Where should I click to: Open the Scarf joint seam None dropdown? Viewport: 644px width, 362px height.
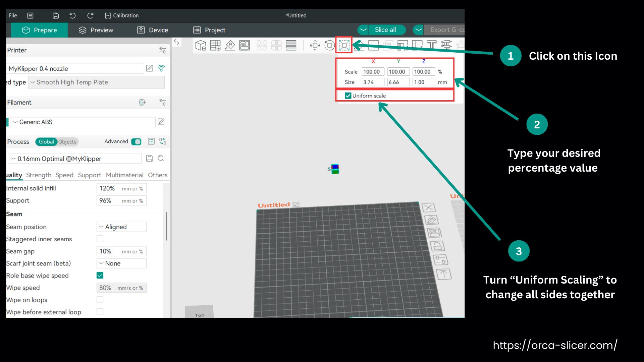(x=121, y=263)
